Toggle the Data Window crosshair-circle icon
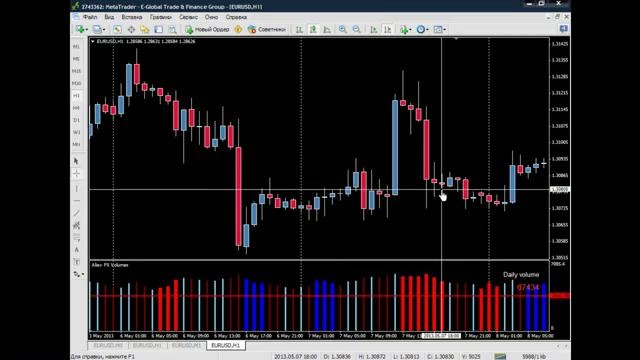This screenshot has width=640, height=360. point(131,29)
